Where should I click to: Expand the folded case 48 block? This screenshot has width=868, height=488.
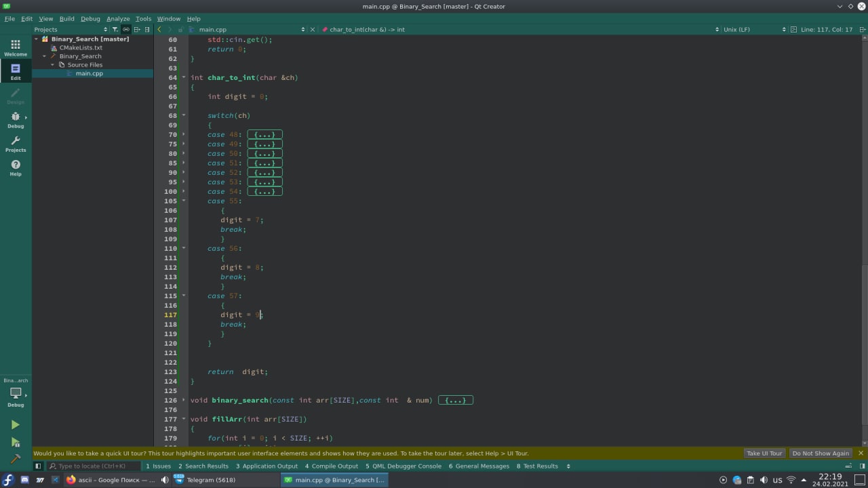[264, 135]
